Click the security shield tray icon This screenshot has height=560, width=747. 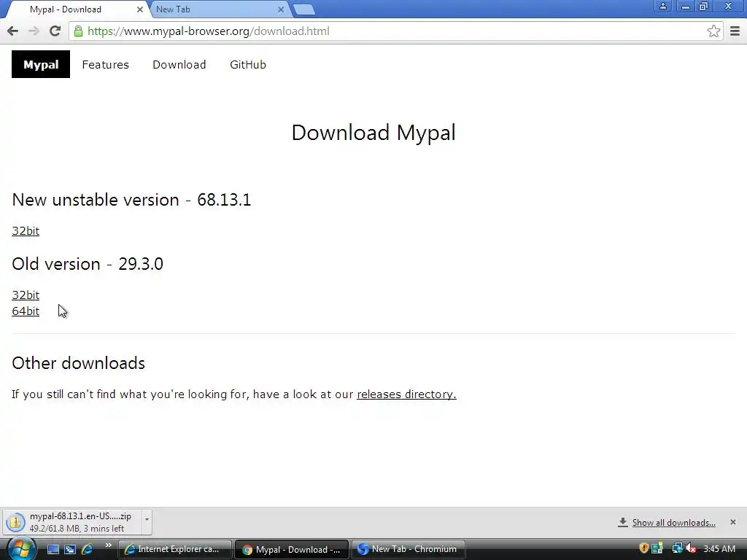click(x=644, y=548)
